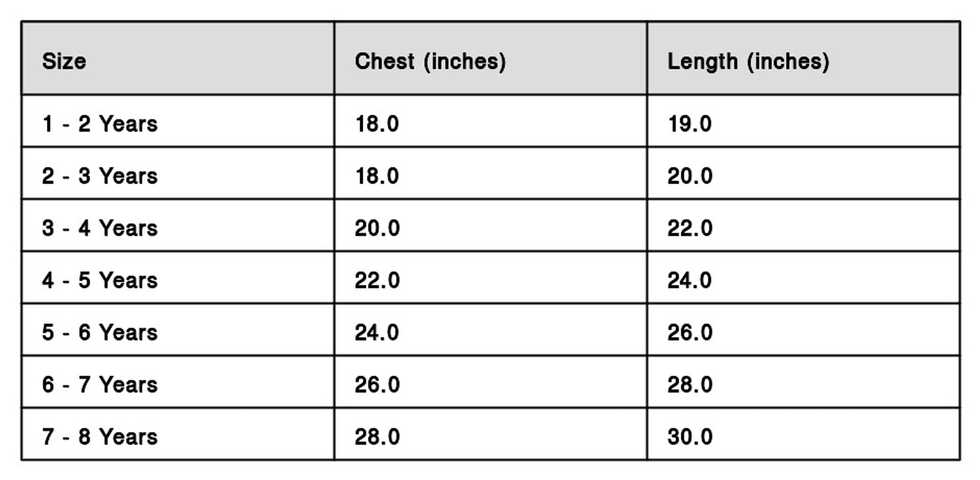Click the Size column header

pyautogui.click(x=64, y=61)
